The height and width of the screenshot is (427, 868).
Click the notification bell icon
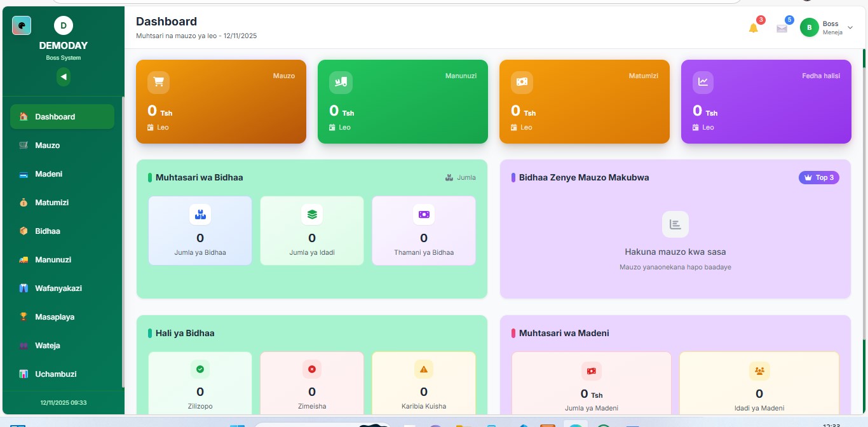point(754,28)
